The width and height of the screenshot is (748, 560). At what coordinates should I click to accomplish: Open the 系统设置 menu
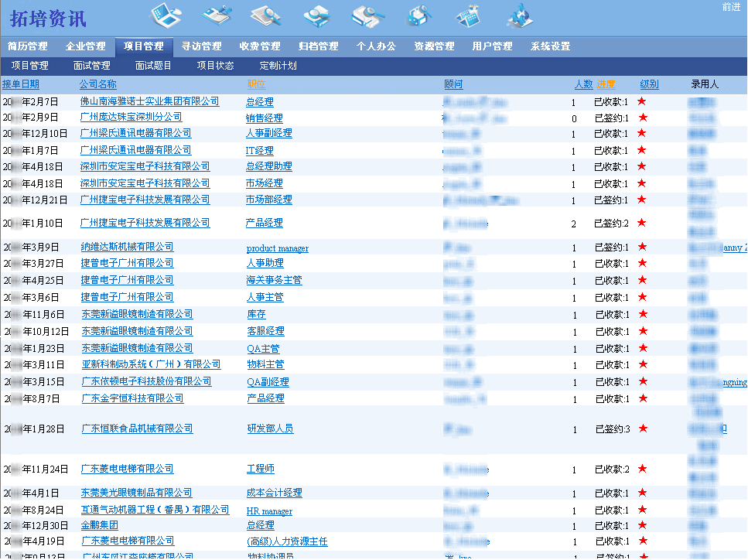point(551,46)
